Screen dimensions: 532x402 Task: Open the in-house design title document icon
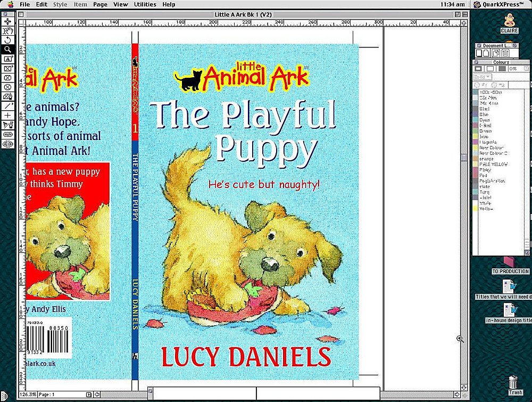(x=510, y=309)
